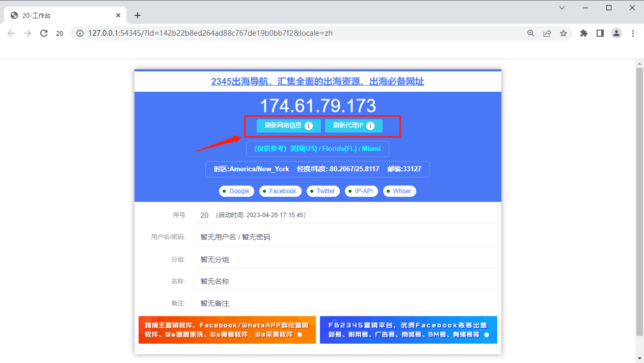Click the back navigation arrow

click(11, 33)
